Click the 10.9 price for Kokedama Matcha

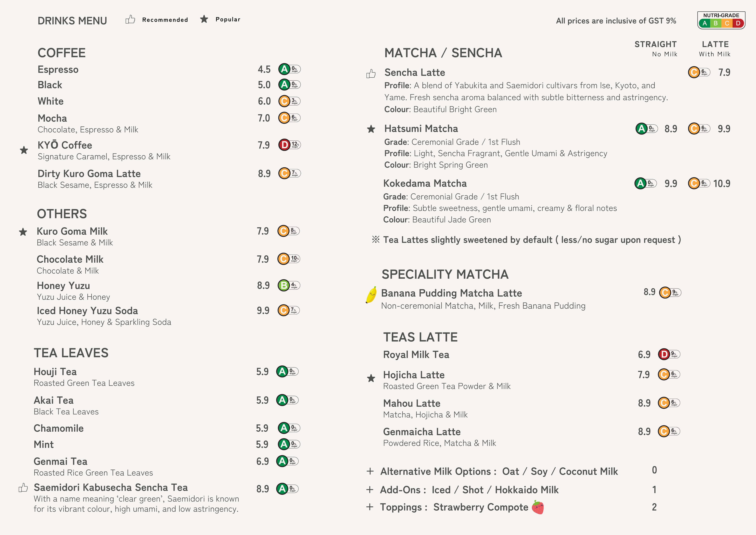pyautogui.click(x=721, y=184)
